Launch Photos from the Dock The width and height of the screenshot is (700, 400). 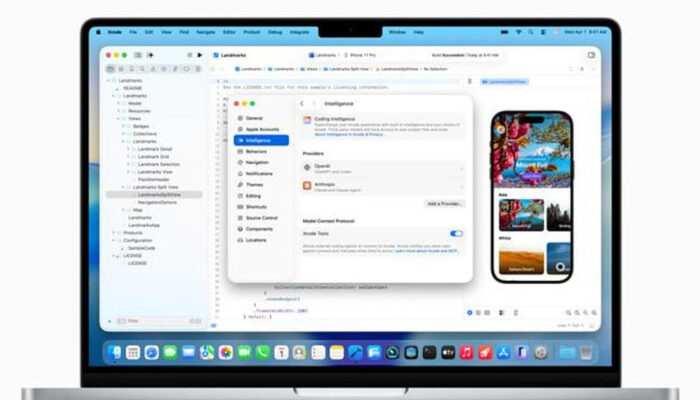pyautogui.click(x=225, y=352)
